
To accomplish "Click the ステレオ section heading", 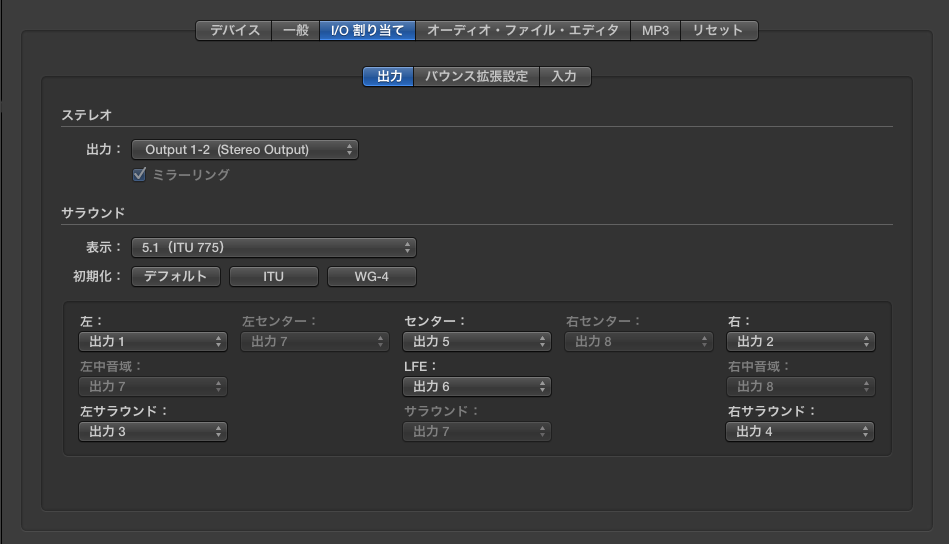I will [87, 115].
